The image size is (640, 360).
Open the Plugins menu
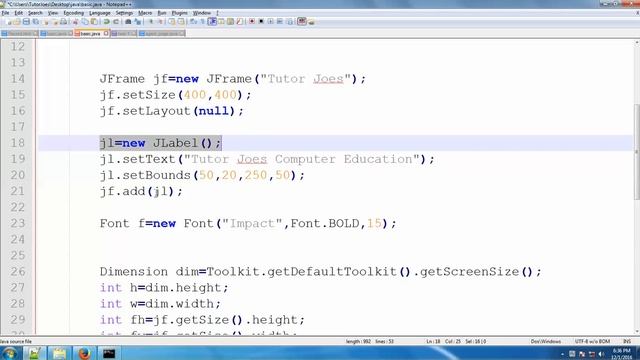[x=179, y=13]
